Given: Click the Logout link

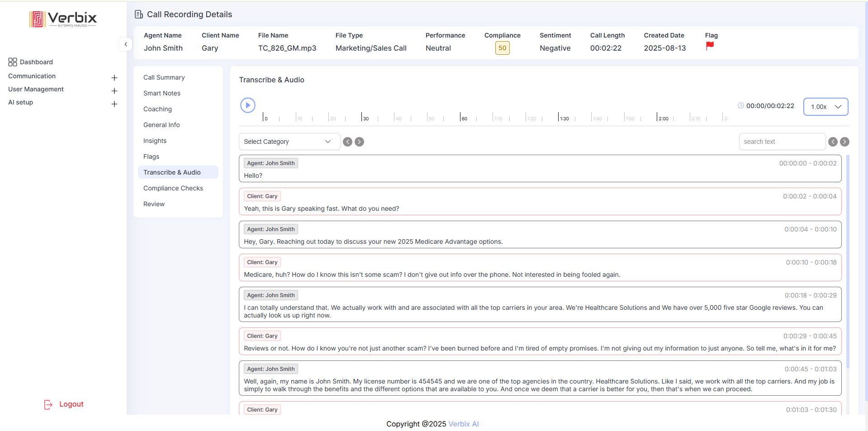Looking at the screenshot, I should (71, 404).
